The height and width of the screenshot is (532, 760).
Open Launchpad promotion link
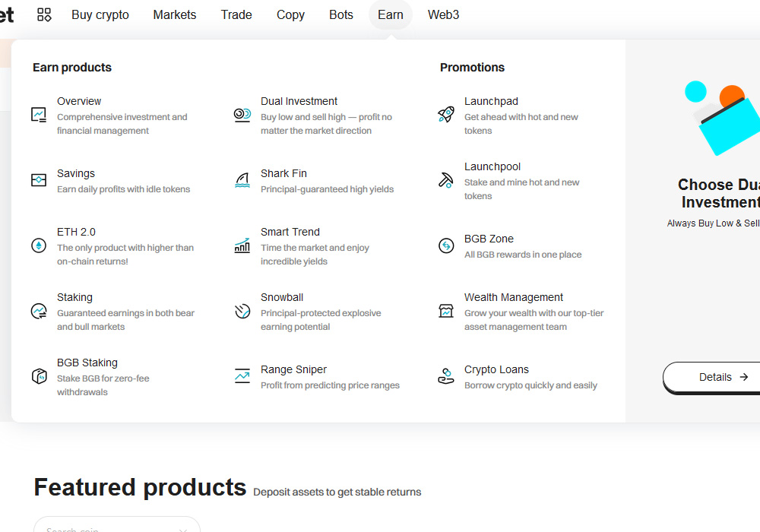point(491,101)
